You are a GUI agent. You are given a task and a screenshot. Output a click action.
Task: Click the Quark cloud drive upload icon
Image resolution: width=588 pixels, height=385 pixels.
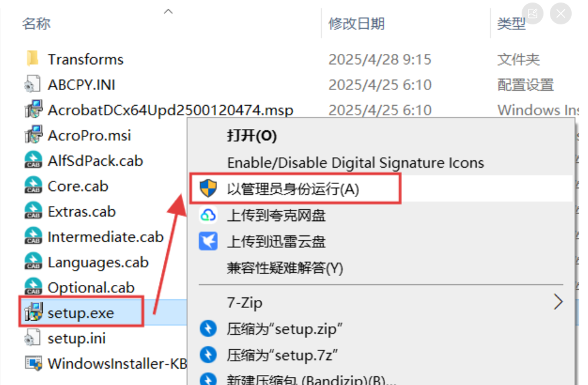pos(208,215)
